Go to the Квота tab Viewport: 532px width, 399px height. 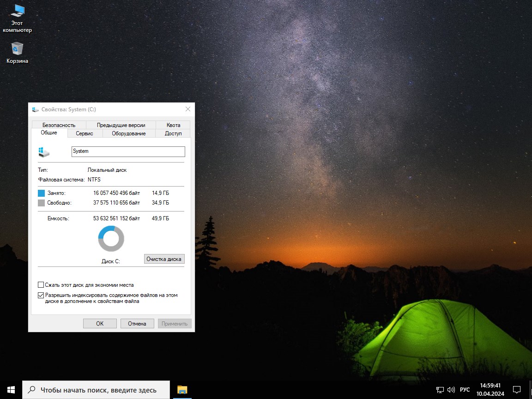click(173, 125)
